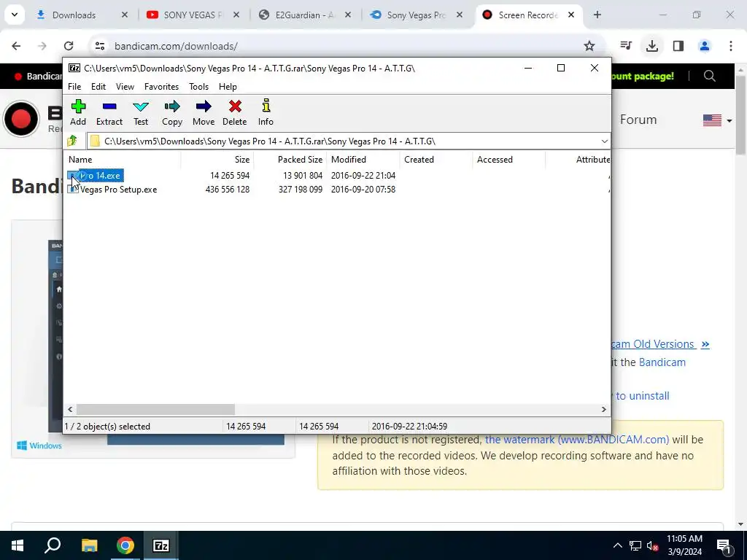Image resolution: width=747 pixels, height=560 pixels.
Task: Open the Windows Start menu
Action: (x=18, y=545)
